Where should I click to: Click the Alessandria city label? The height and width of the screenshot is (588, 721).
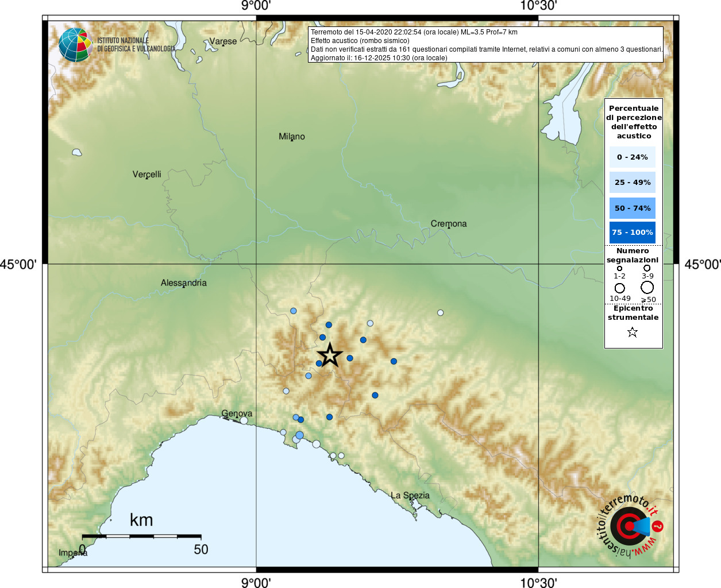[183, 283]
